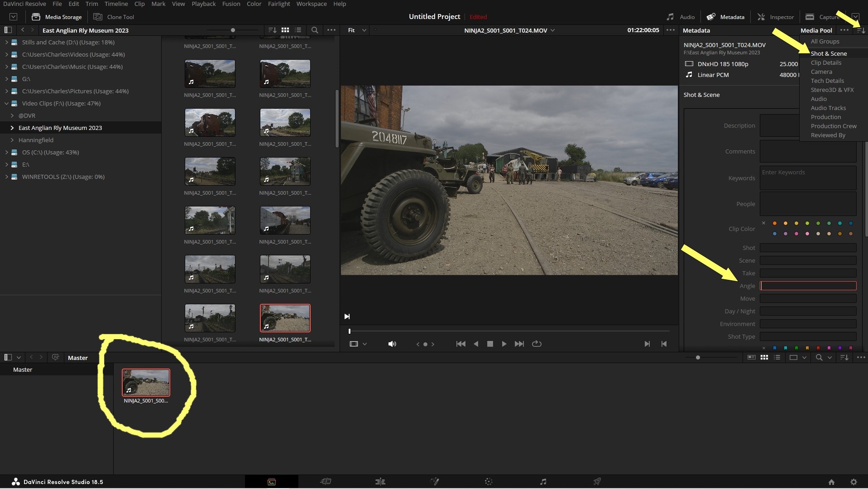Adjust Media Pool thumbnail size slider
The image size is (868, 489).
point(698,357)
